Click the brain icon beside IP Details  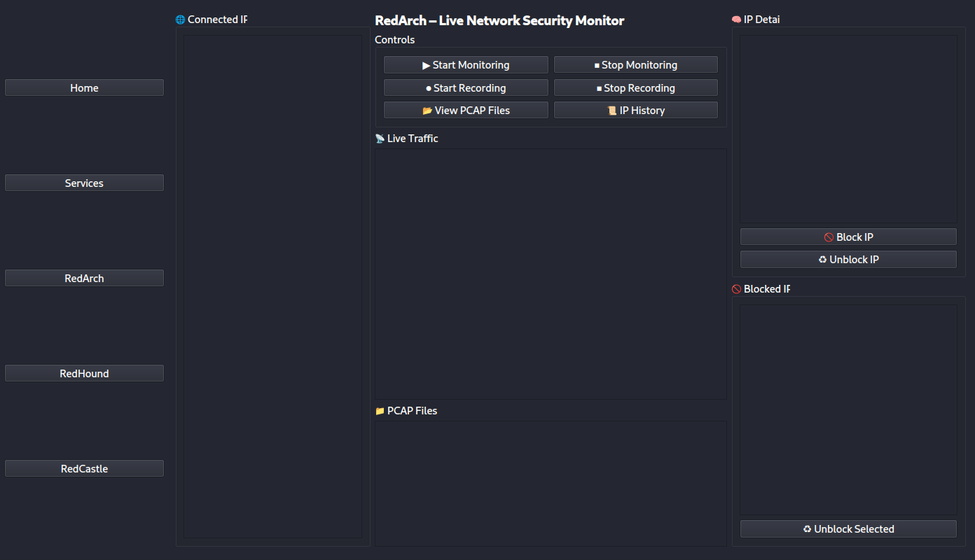click(736, 20)
